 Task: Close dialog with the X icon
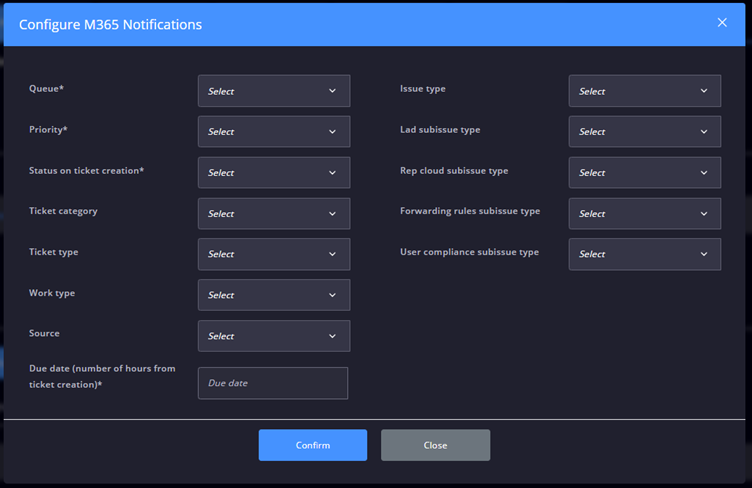722,23
